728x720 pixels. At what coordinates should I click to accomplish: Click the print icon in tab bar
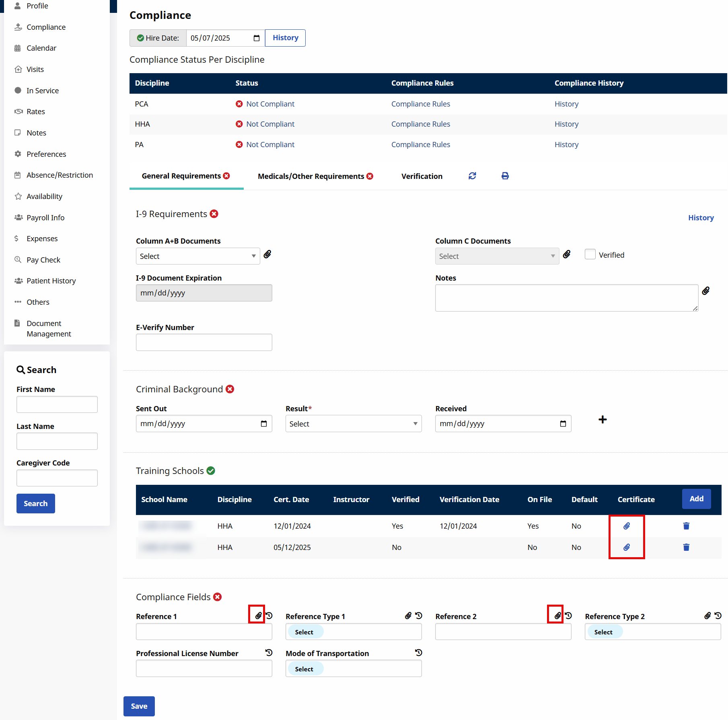click(x=505, y=176)
